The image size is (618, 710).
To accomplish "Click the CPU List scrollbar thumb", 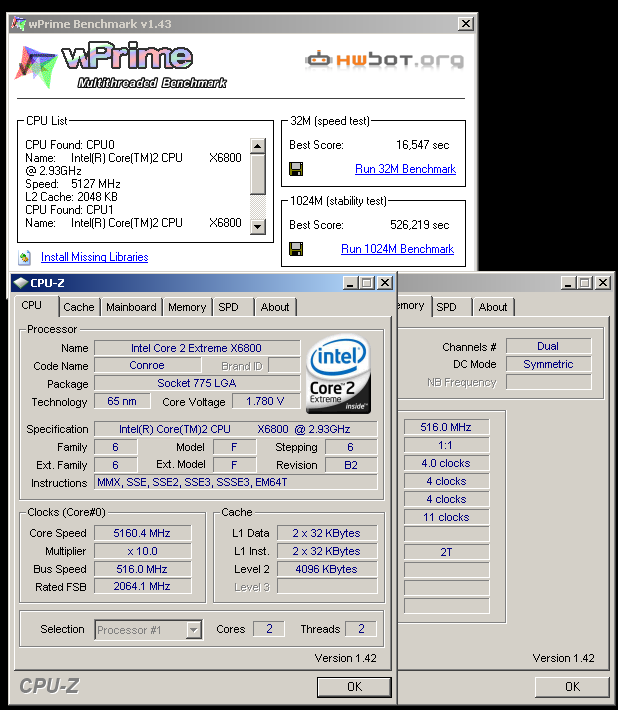I will [258, 174].
